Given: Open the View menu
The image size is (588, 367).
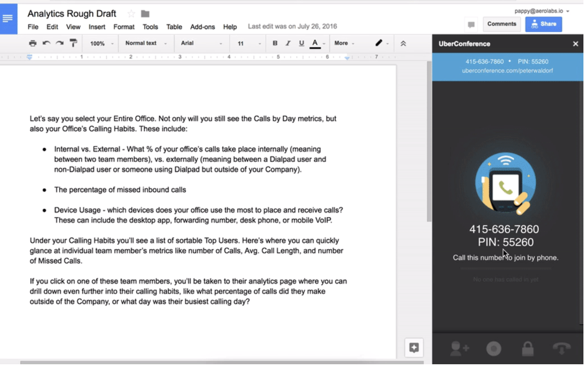Looking at the screenshot, I should (73, 27).
